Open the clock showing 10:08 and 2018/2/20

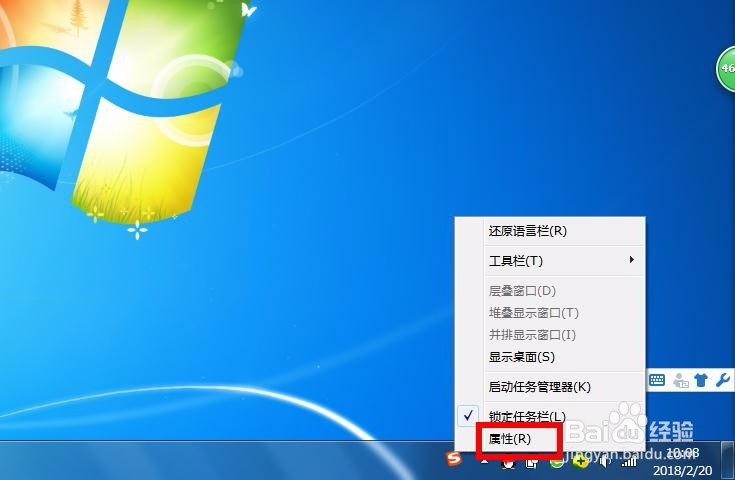tap(682, 462)
